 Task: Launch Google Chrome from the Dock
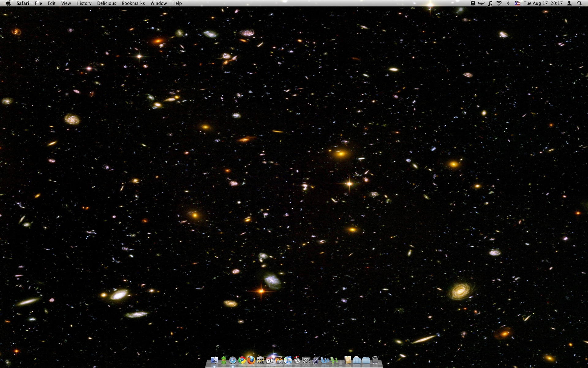[242, 360]
